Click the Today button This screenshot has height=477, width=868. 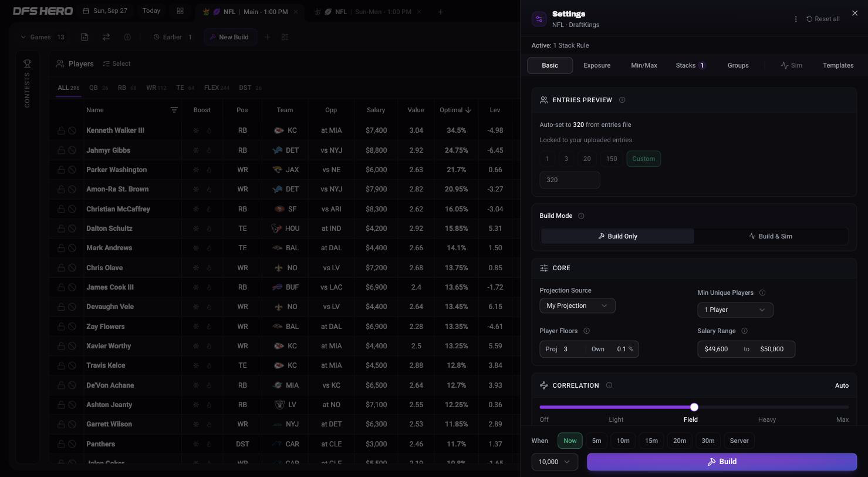[x=151, y=11]
